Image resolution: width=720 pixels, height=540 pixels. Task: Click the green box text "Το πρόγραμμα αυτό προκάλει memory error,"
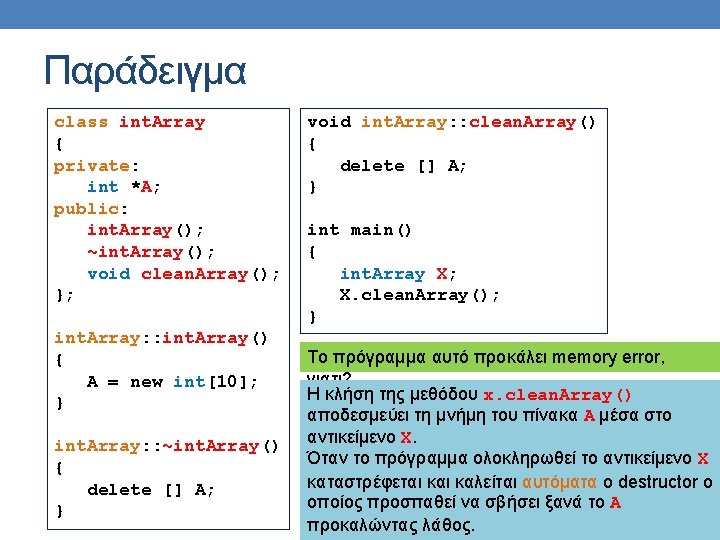point(486,357)
